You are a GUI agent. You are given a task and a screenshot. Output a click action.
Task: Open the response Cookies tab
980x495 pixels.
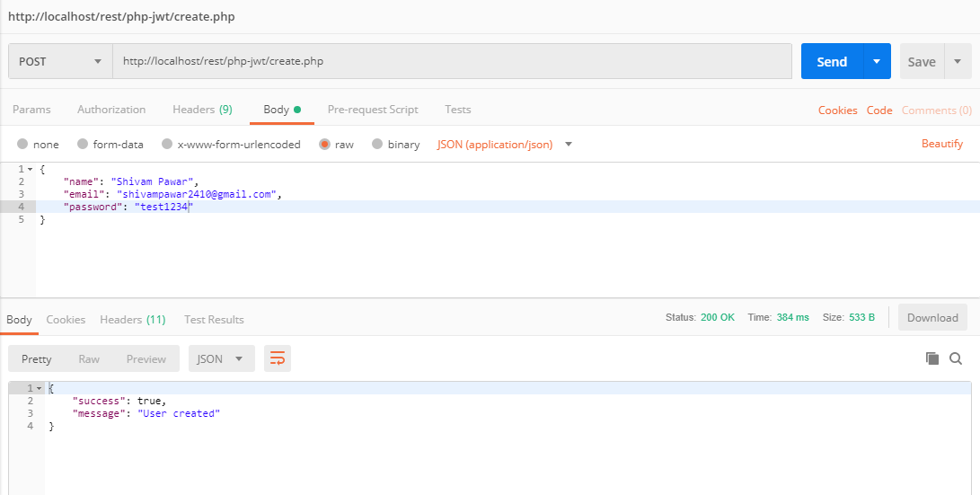click(x=66, y=320)
